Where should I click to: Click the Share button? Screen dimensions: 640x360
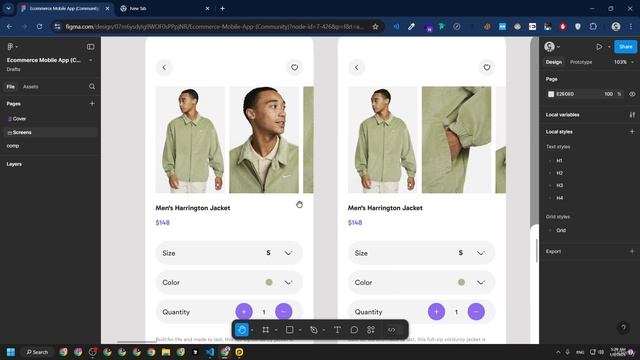[x=625, y=47]
